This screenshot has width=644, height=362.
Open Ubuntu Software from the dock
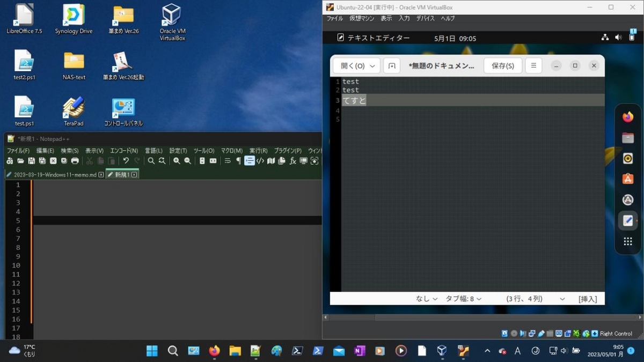pos(628,179)
